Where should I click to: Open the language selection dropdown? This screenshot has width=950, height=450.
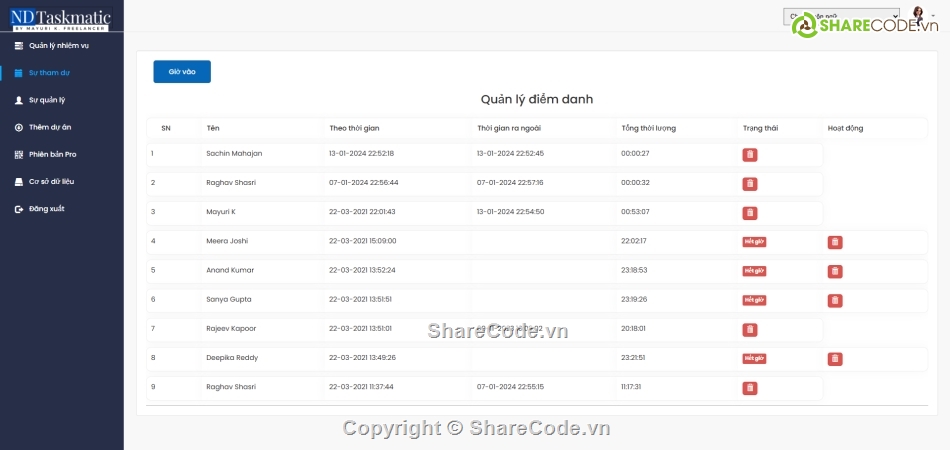point(841,16)
